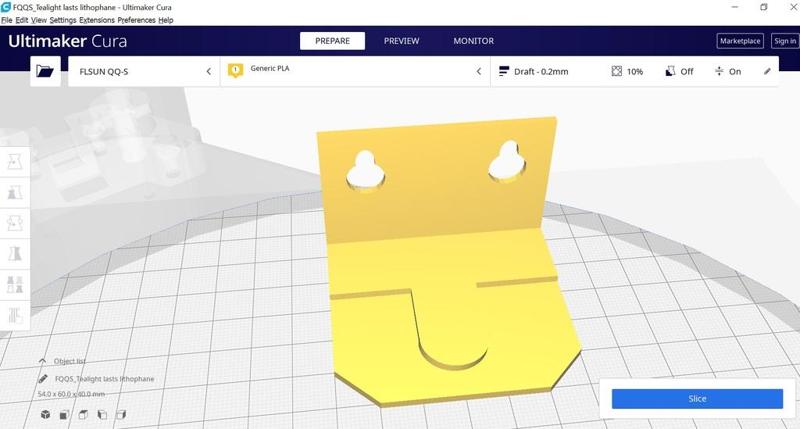Click the Cura logo icon in title bar
Viewport: 800px width, 429px height.
click(x=6, y=7)
